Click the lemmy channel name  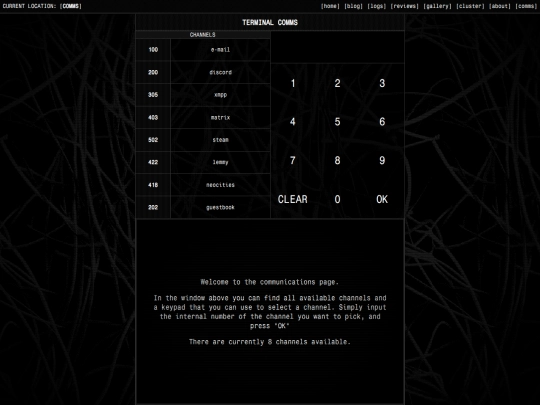point(220,162)
